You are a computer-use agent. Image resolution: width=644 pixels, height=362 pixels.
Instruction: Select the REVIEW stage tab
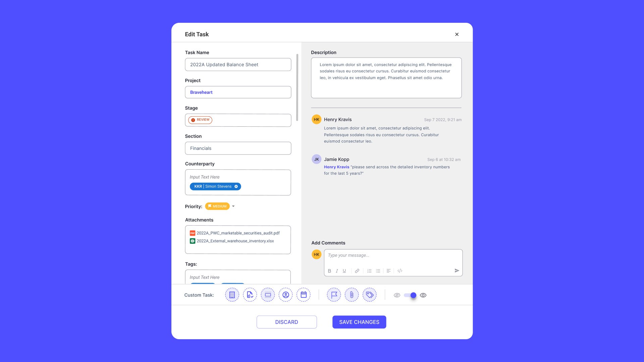pos(200,120)
